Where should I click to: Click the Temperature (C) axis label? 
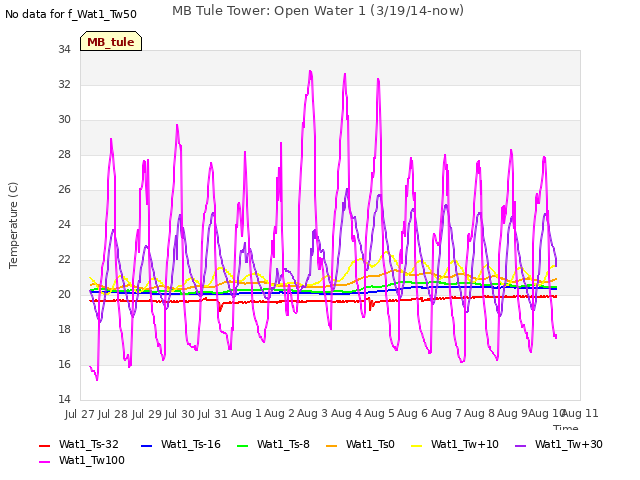[x=13, y=225]
